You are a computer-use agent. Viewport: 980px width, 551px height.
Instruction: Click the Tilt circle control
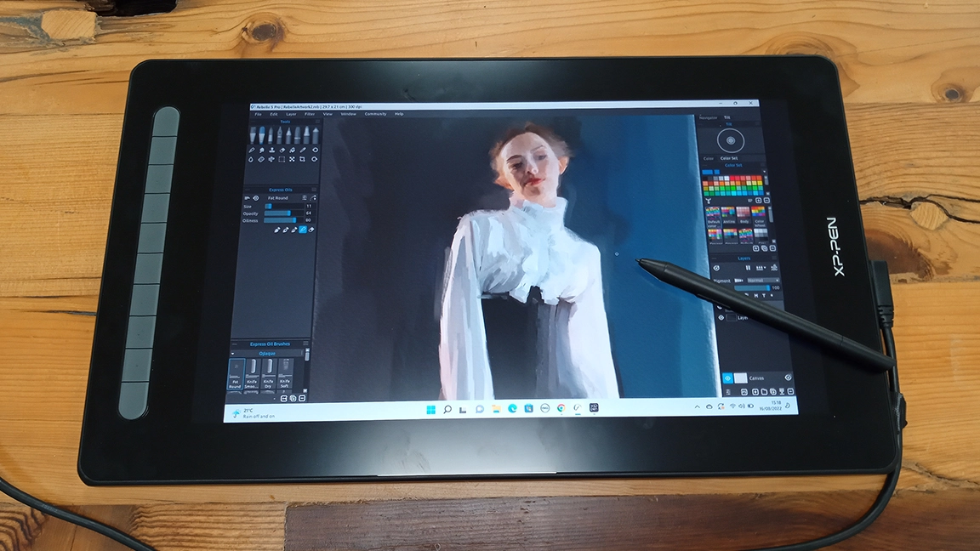731,140
